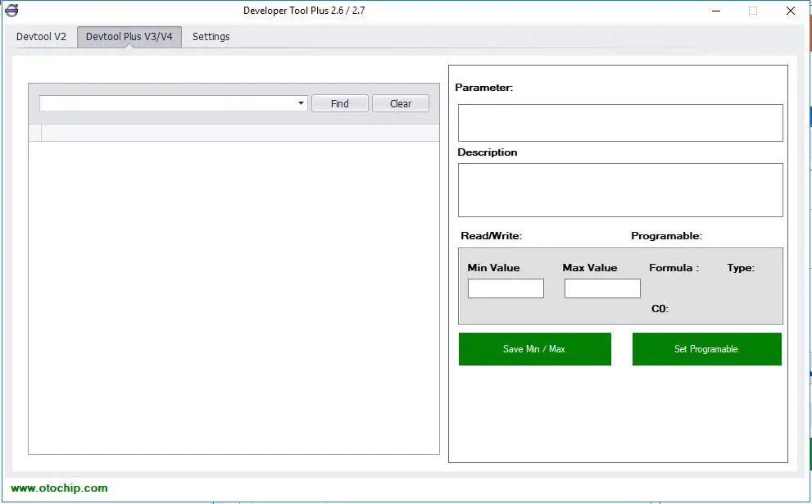Click the Max Value input field
This screenshot has height=504, width=812.
point(602,288)
